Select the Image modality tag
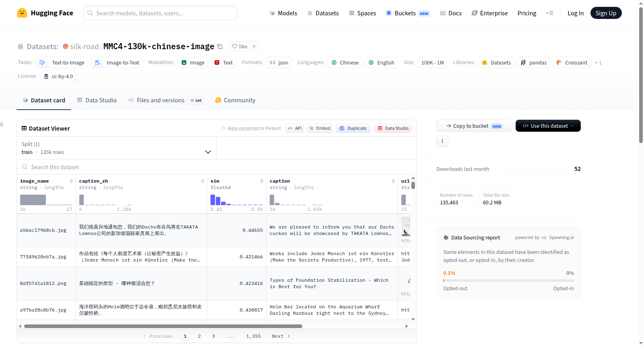Screen dimensions: 644x347 coord(193,62)
